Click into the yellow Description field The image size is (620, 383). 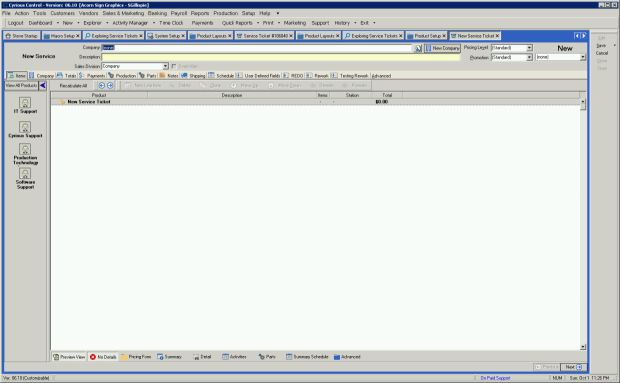[x=281, y=57]
